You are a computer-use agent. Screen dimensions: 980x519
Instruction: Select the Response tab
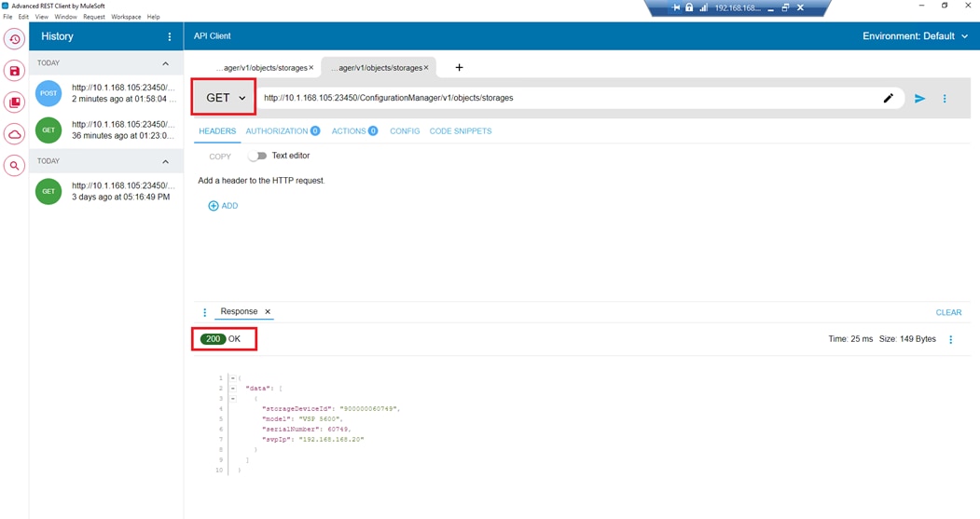(239, 311)
